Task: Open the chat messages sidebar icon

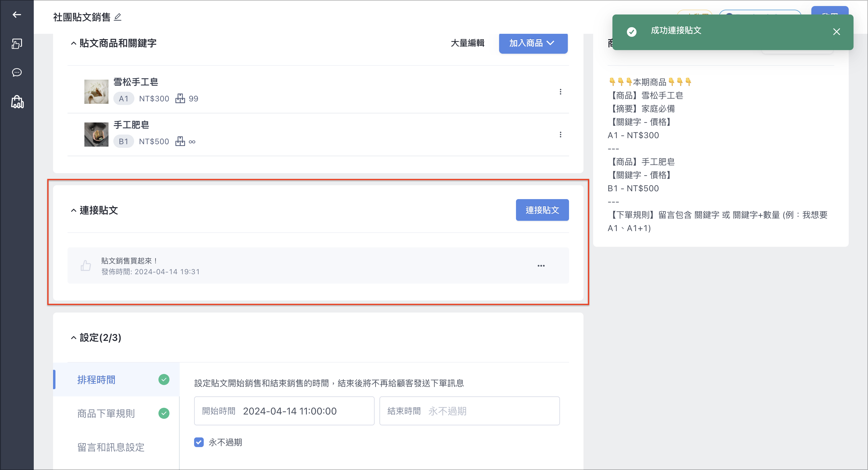Action: pos(17,72)
